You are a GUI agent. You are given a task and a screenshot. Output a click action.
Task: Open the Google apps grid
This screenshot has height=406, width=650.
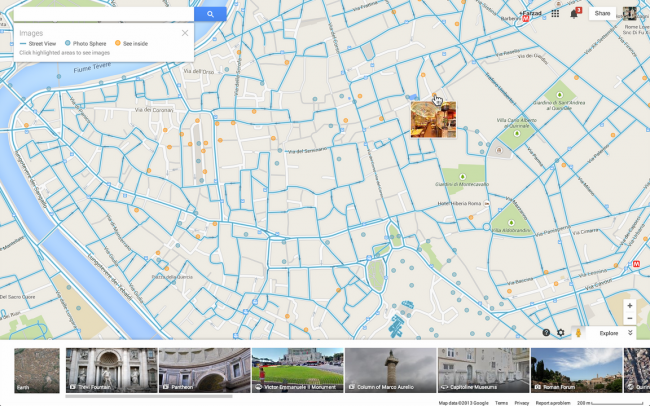pyautogui.click(x=555, y=14)
